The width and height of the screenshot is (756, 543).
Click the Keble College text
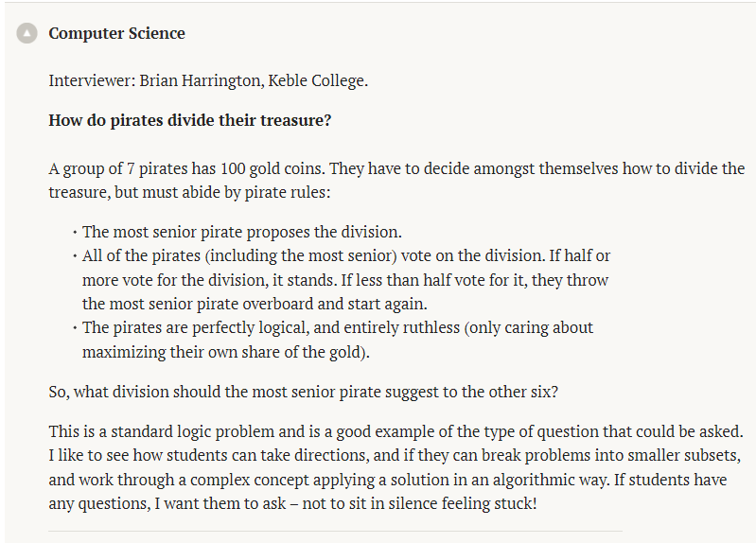(x=318, y=80)
